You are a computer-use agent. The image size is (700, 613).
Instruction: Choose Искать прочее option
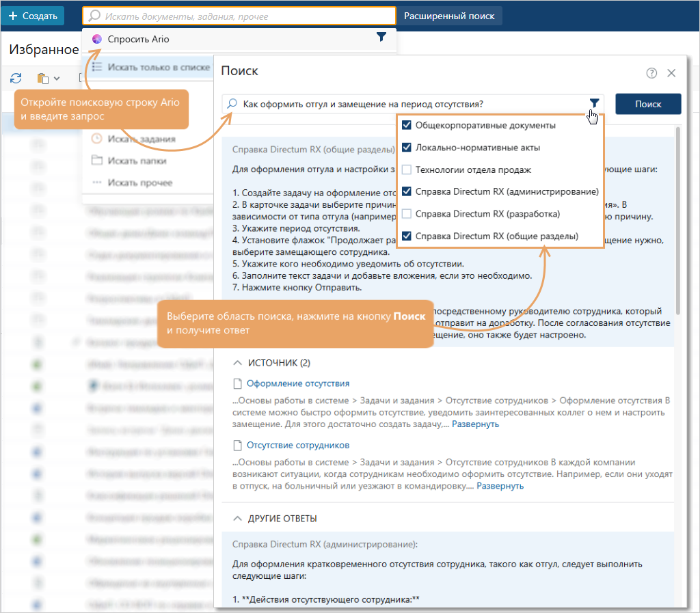point(140,182)
